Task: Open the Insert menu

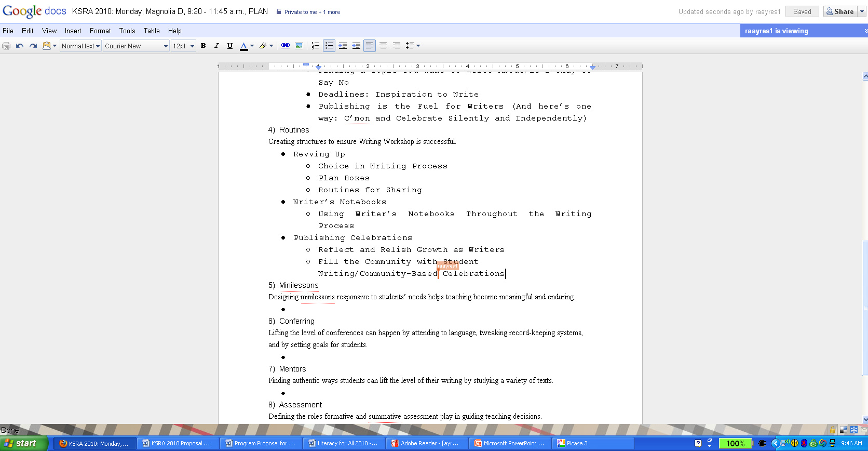Action: 73,31
